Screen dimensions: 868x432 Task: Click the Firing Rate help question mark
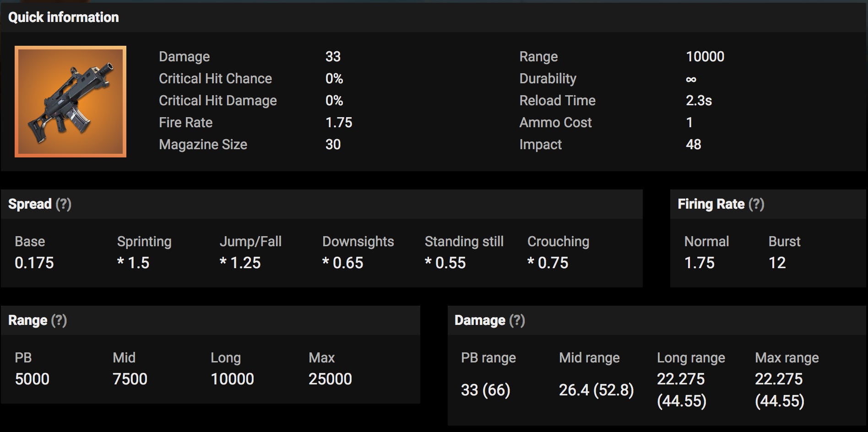pos(756,204)
